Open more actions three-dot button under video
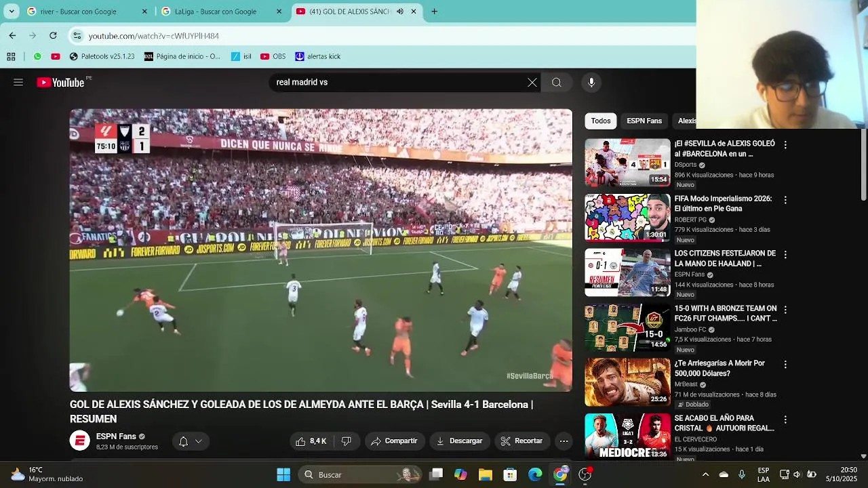 click(564, 441)
